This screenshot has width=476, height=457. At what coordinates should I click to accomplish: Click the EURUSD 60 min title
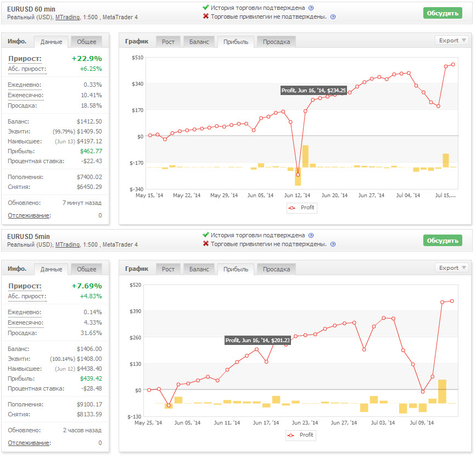click(x=31, y=9)
